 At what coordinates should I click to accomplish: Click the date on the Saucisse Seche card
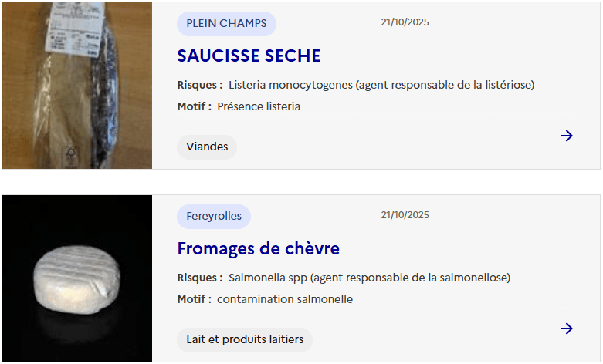(405, 22)
